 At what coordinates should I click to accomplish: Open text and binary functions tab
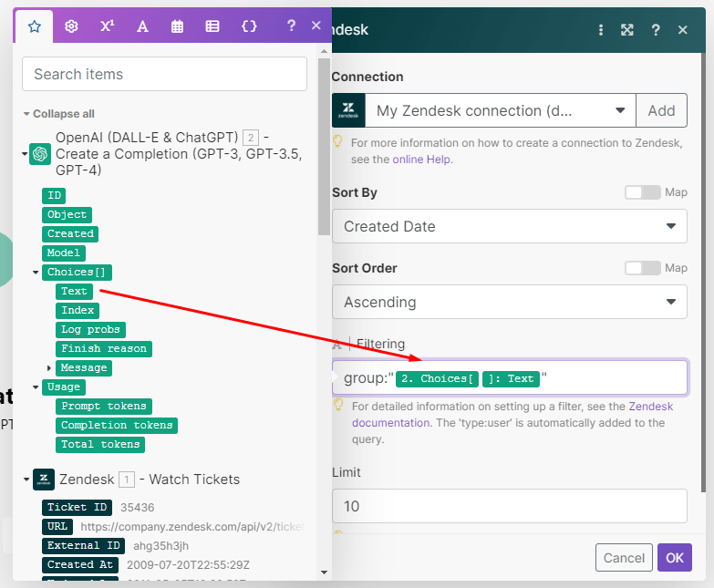[x=142, y=26]
